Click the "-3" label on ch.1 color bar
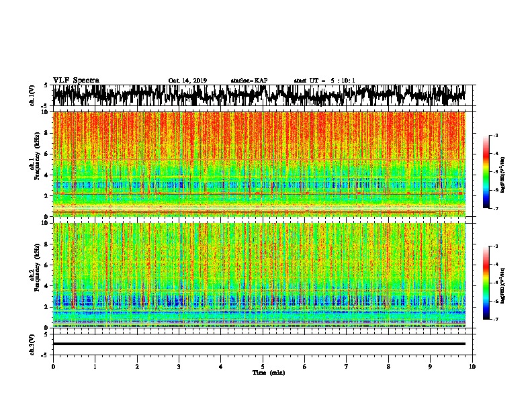 [496, 136]
